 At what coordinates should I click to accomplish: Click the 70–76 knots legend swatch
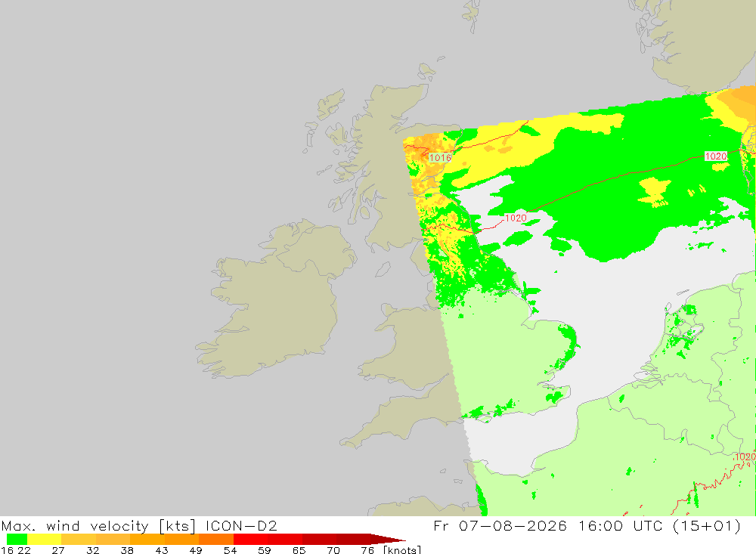pyautogui.click(x=353, y=539)
